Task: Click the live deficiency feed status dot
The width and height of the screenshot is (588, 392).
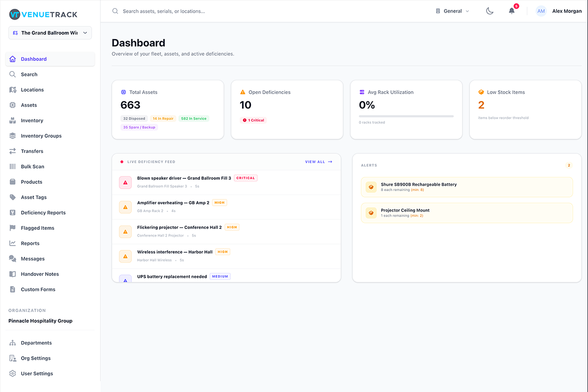Action: (122, 161)
